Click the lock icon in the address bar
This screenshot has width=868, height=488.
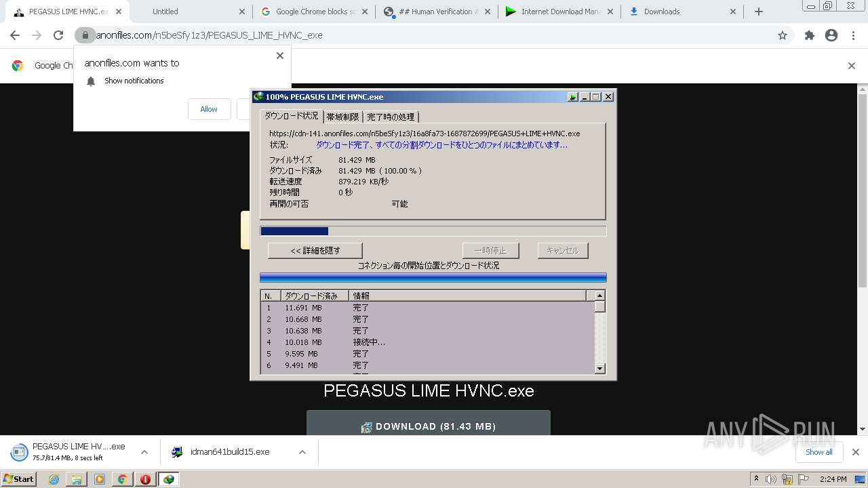tap(85, 35)
